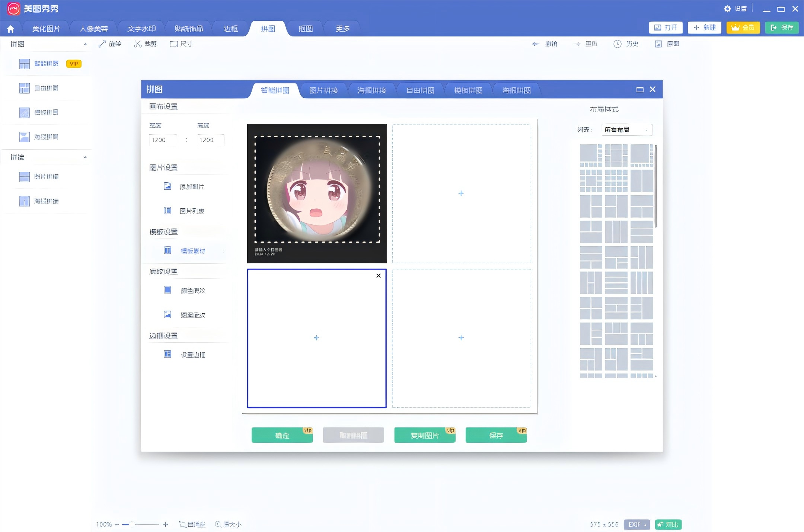Switch to 抠图 top tab
Viewport: 804px width, 532px height.
(x=306, y=29)
